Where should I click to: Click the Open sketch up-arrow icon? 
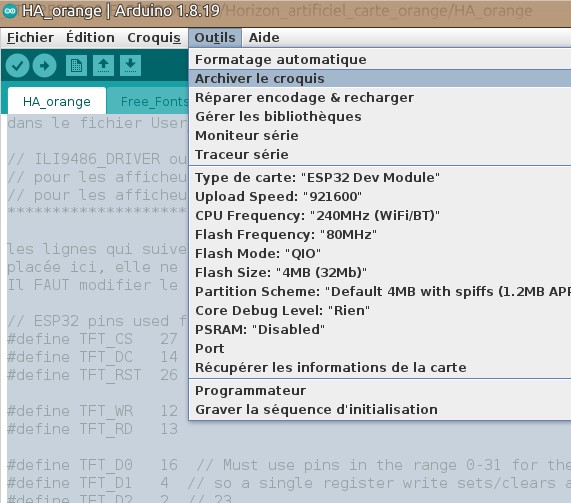(103, 66)
